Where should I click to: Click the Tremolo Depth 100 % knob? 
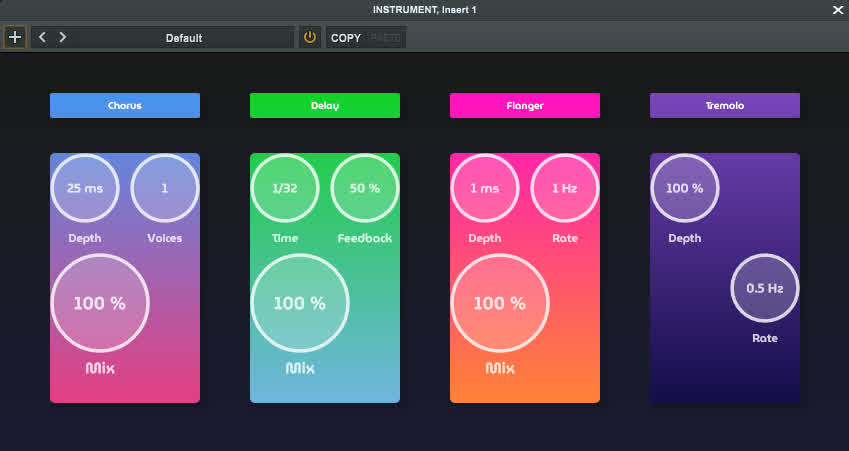(685, 188)
